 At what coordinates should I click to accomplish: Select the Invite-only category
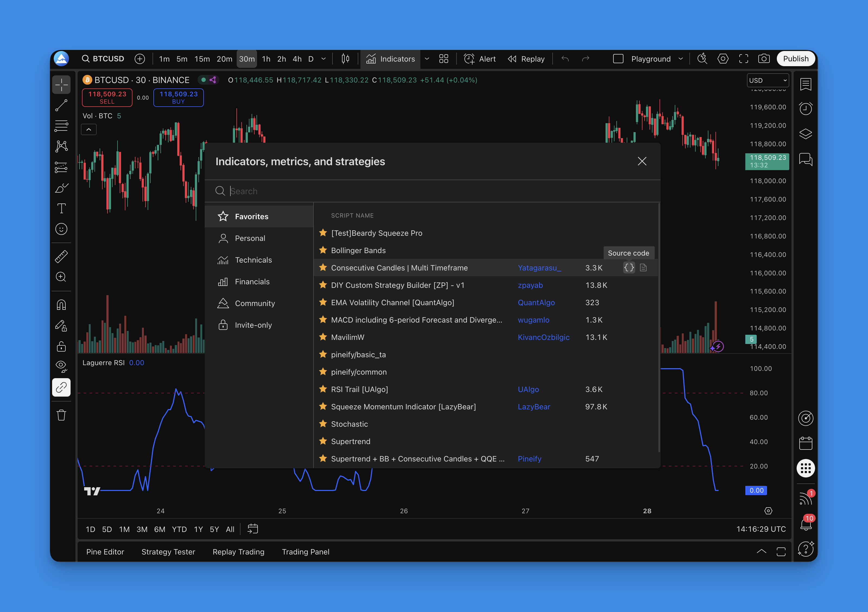(x=259, y=325)
